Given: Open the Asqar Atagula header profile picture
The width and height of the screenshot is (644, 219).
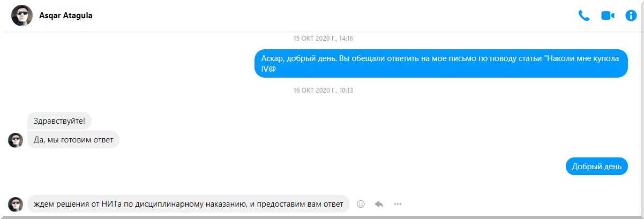Looking at the screenshot, I should [x=22, y=16].
